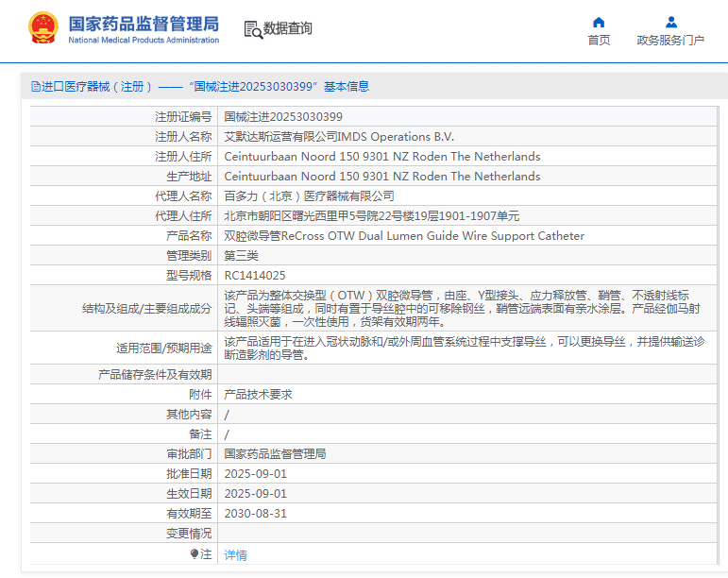This screenshot has width=728, height=578.
Task: Click the 产品技术要求 attachment entry
Action: [x=258, y=395]
